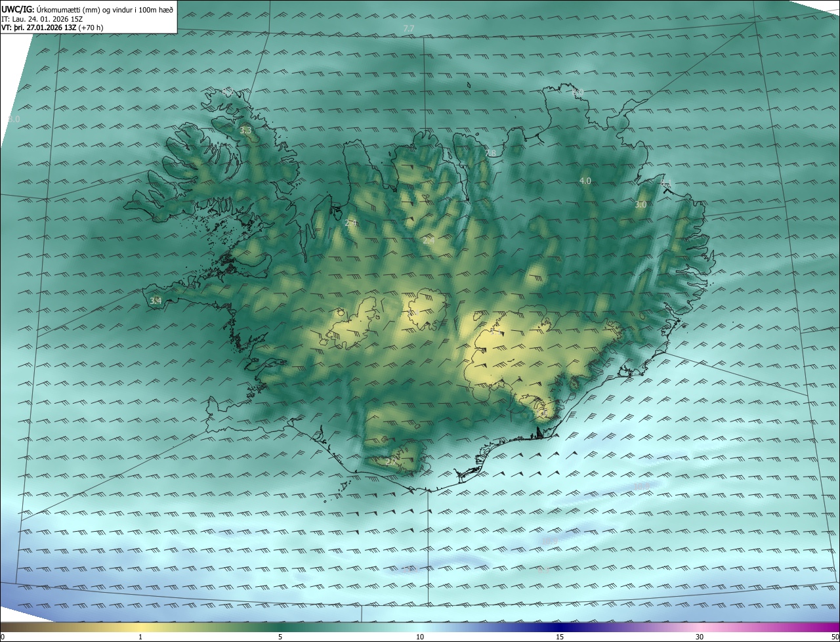Click the 8.1 value label on the map
The width and height of the screenshot is (840, 642).
click(x=666, y=183)
